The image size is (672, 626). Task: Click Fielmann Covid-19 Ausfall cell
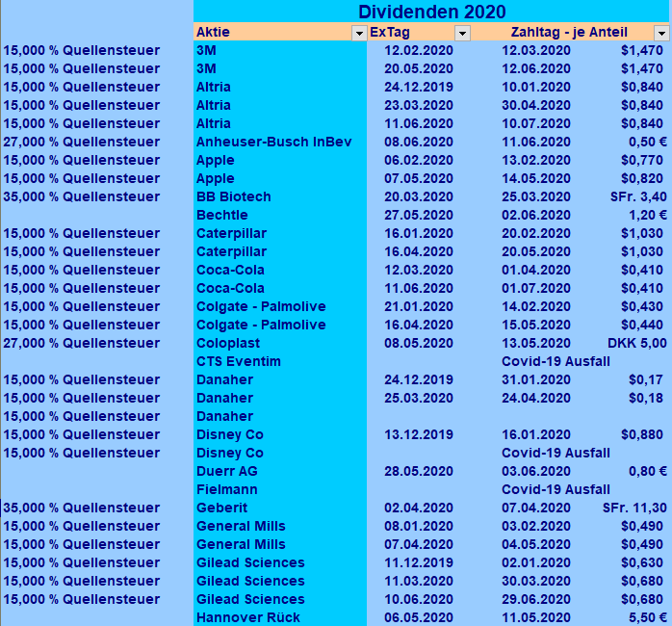556,489
